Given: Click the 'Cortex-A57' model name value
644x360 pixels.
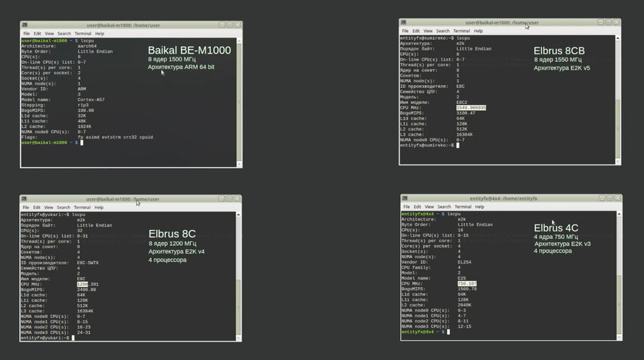Looking at the screenshot, I should point(90,100).
